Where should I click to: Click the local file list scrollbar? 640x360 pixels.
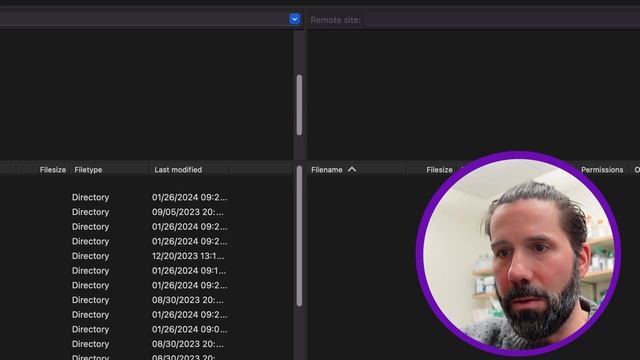pos(299,236)
